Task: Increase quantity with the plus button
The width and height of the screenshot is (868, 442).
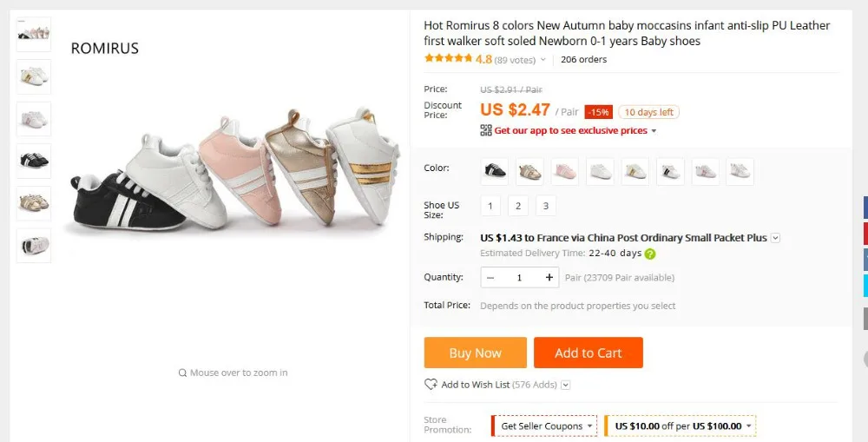Action: coord(549,278)
